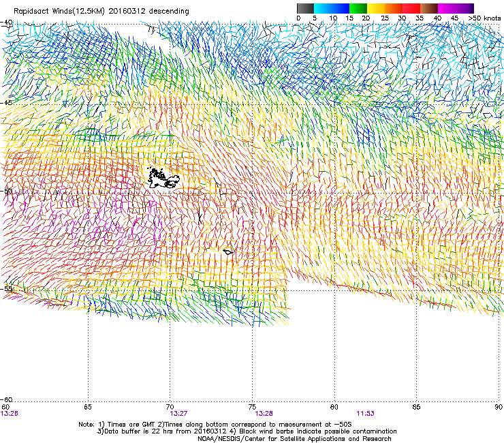Click the small island outline near 74E
This screenshot has height=443, width=504.
[x=228, y=251]
